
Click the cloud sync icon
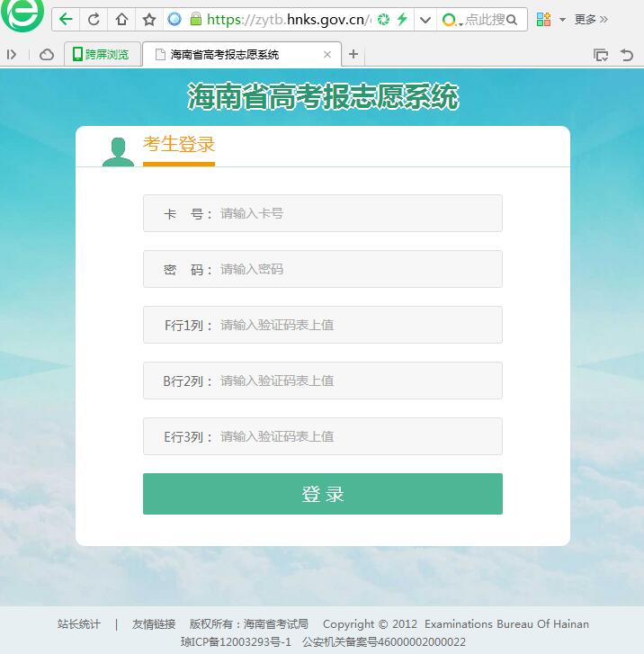click(x=46, y=55)
